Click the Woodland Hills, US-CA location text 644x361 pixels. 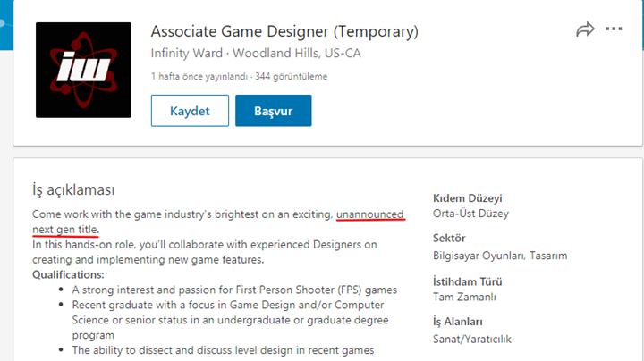coord(297,54)
